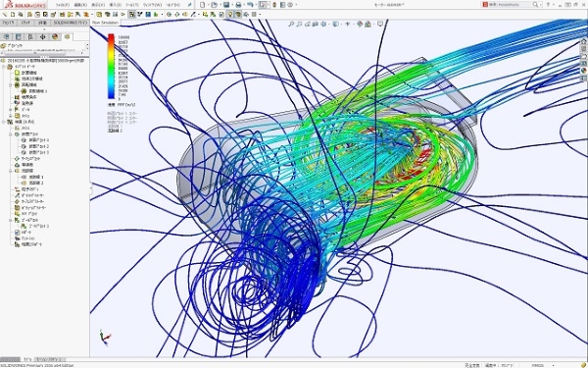Open the dropdown arrow beside the New icon

click(x=208, y=5)
